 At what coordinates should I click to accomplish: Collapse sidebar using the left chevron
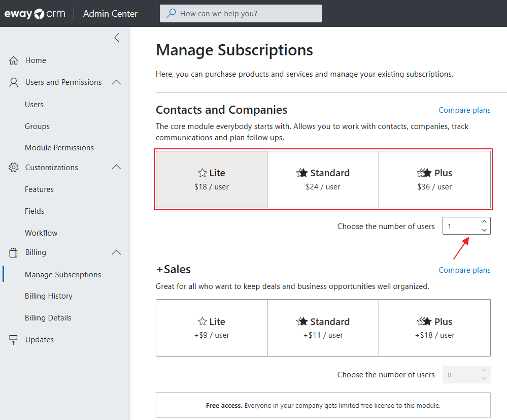tap(117, 38)
